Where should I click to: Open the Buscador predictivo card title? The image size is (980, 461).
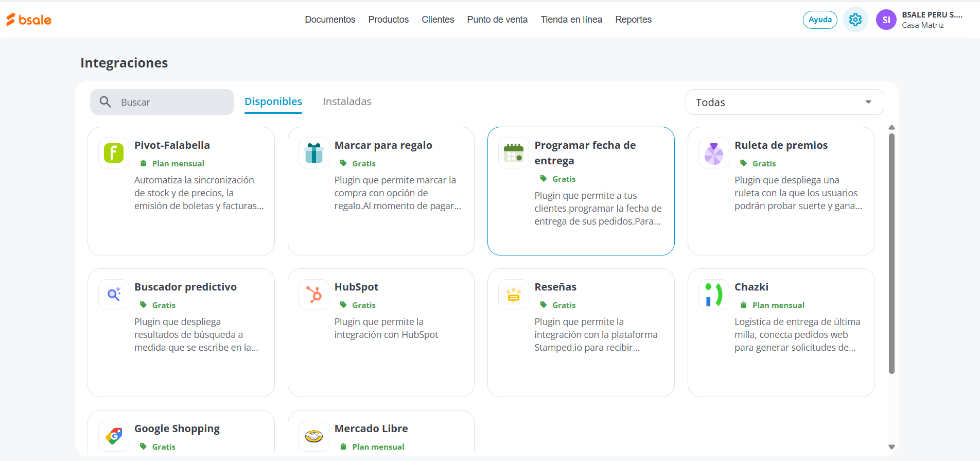click(185, 287)
